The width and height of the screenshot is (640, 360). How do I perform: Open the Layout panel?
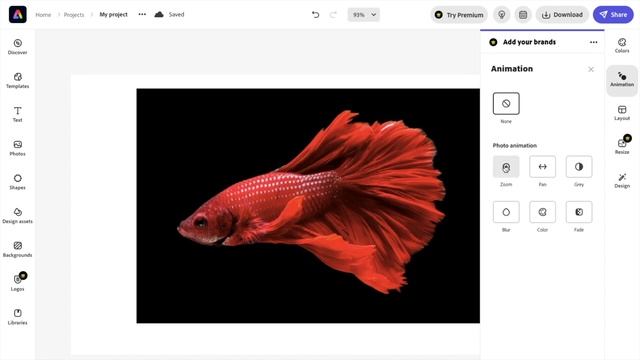[622, 113]
